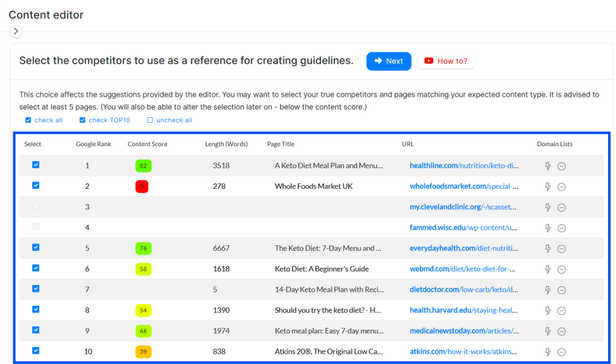Viewport: 616px width, 364px height.
Task: Open the How to? video help
Action: [x=445, y=61]
